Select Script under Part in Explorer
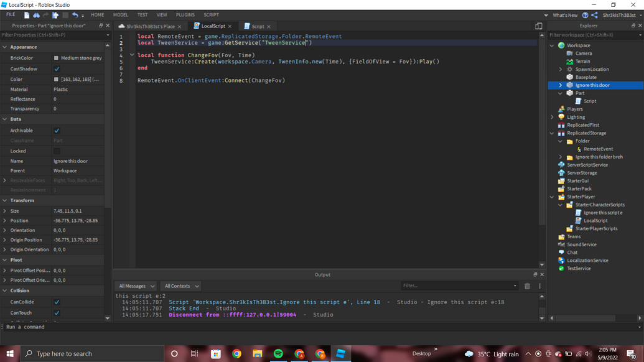This screenshot has width=644, height=362. (x=590, y=101)
